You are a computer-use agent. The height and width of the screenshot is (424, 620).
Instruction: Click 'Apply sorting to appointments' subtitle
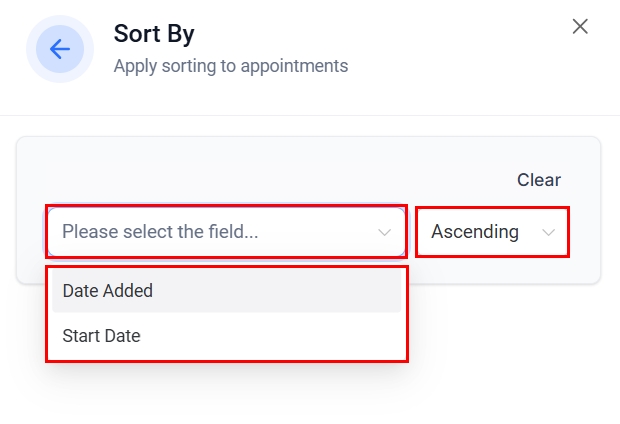pyautogui.click(x=230, y=66)
